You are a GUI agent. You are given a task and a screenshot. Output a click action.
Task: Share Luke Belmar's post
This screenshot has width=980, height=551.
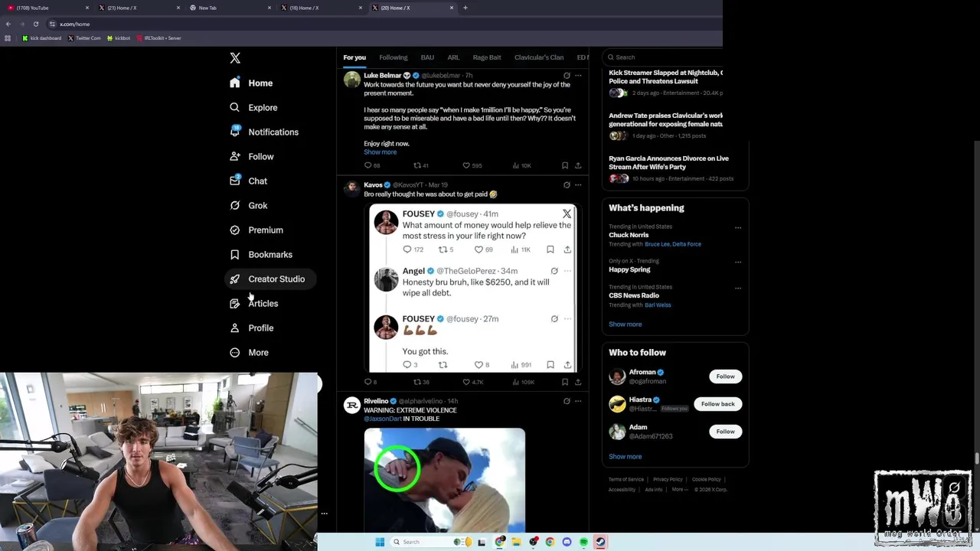(578, 165)
